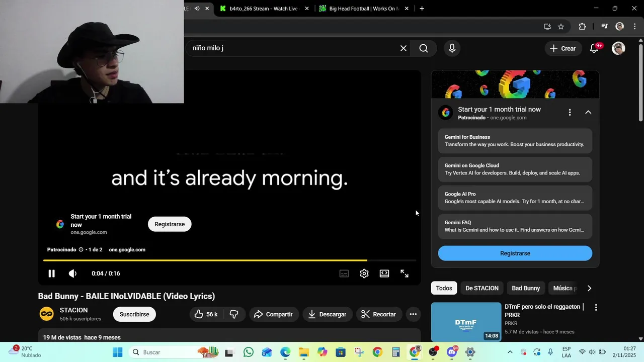
Task: Enter fullscreen video mode
Action: click(x=405, y=274)
